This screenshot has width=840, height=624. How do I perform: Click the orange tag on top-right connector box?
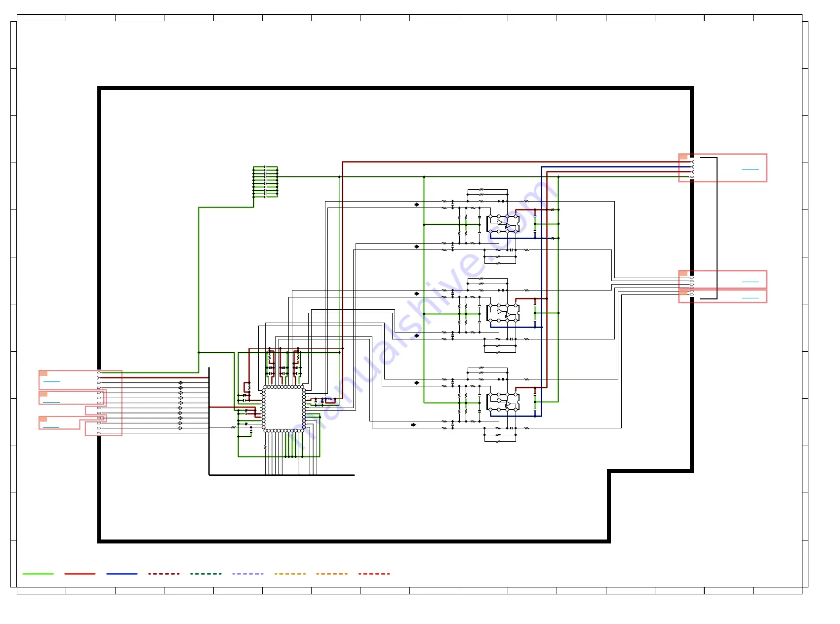(x=683, y=157)
